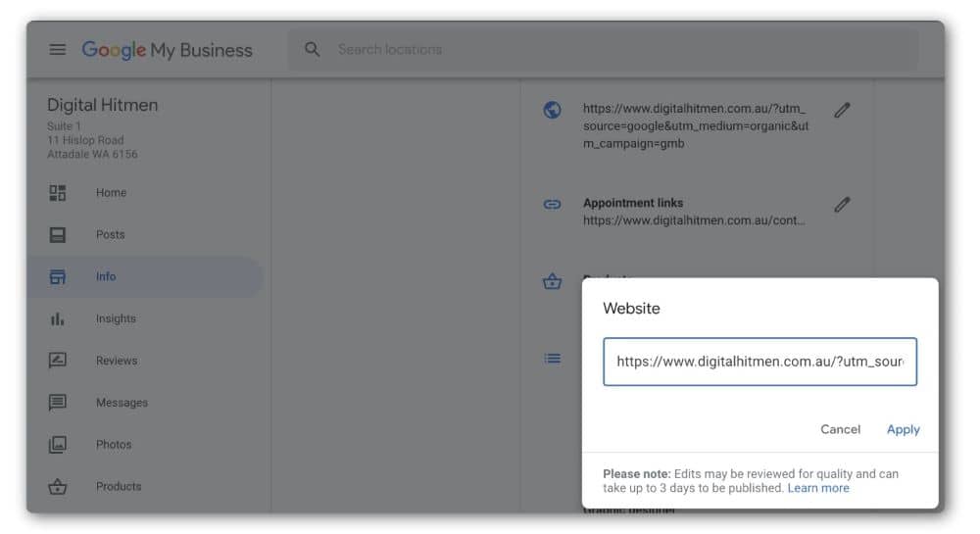Click the Reviews icon in sidebar

point(58,361)
